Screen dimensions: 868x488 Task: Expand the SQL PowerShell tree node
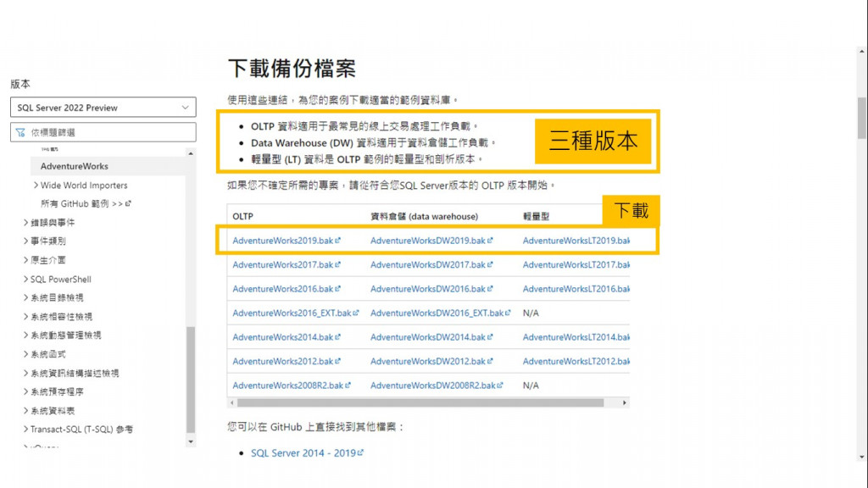coord(25,279)
